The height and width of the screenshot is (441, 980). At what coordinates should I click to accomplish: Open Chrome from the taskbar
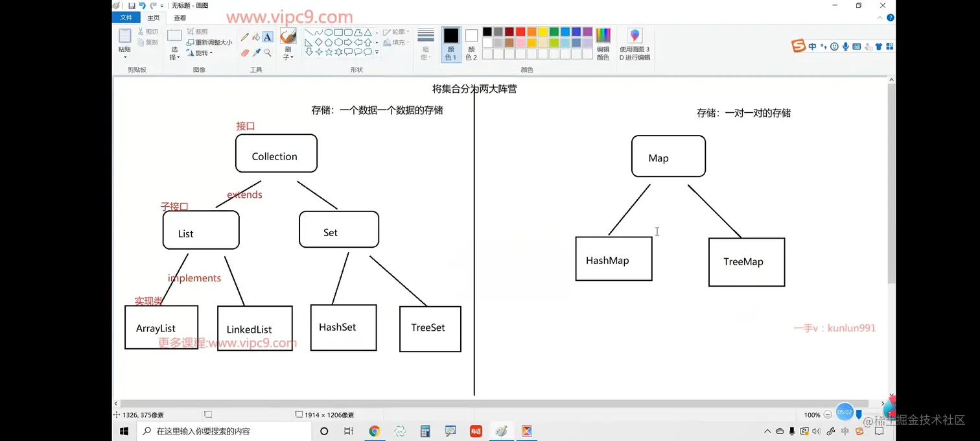pyautogui.click(x=374, y=431)
